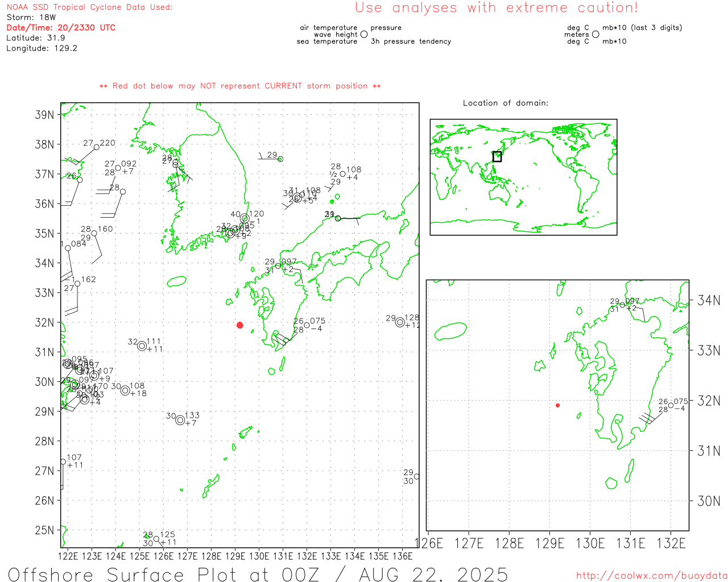
Task: Click the 'sea temperature' legend label
Action: [327, 41]
